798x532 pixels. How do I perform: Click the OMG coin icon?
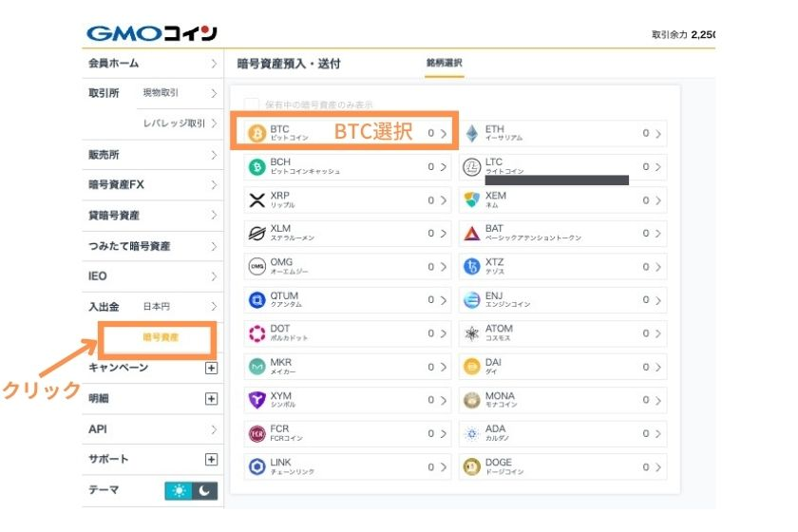[257, 266]
